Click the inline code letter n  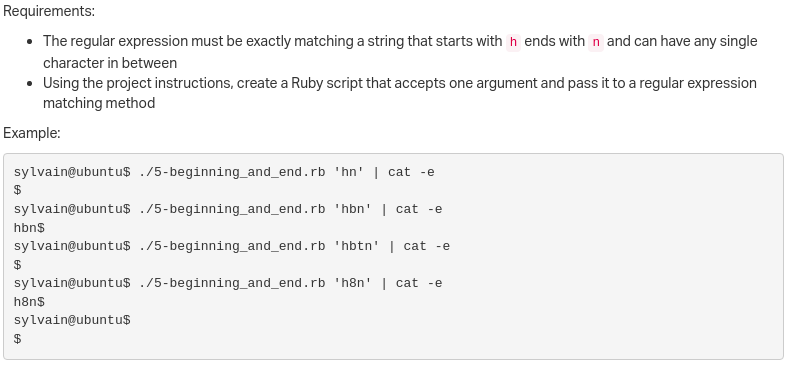coord(596,42)
